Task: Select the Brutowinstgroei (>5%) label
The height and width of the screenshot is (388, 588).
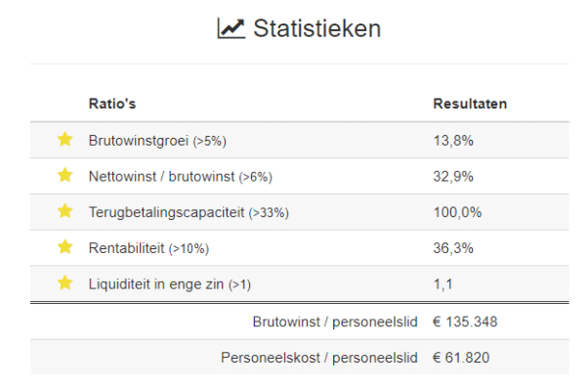Action: tap(157, 141)
